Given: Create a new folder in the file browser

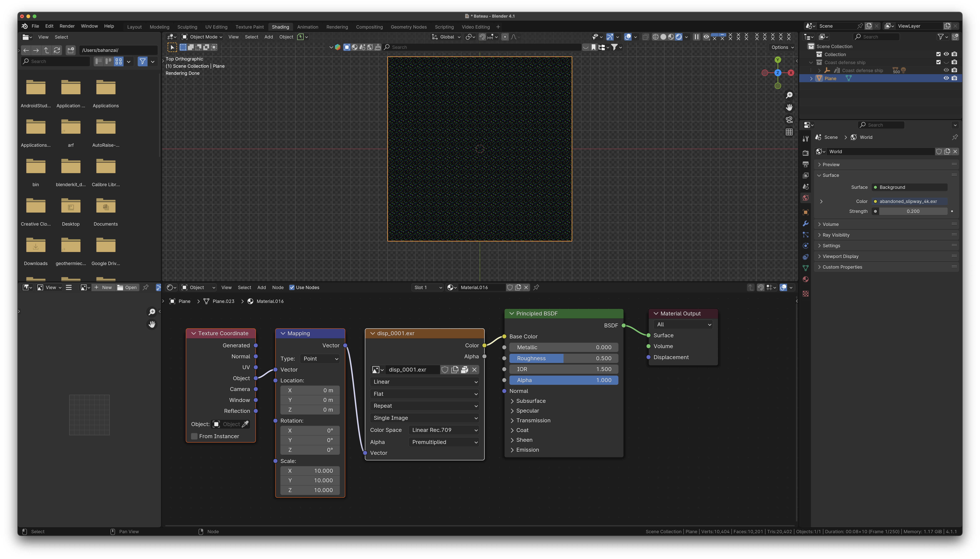Looking at the screenshot, I should [71, 50].
